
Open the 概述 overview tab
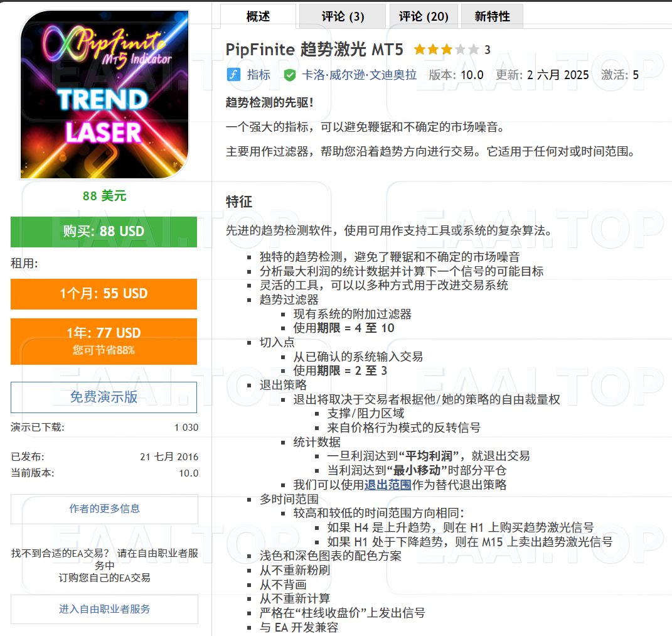pyautogui.click(x=258, y=16)
